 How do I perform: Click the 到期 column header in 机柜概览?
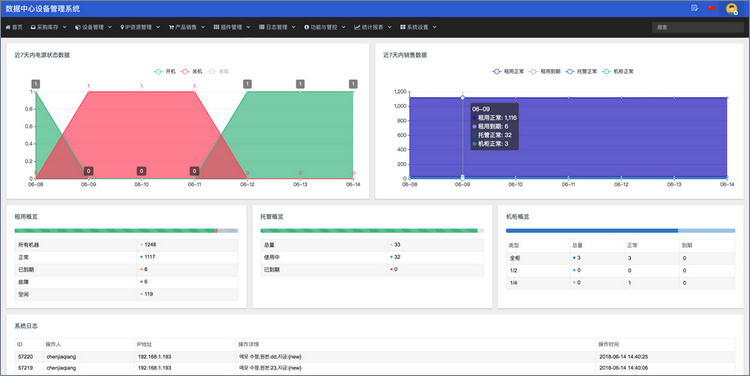[687, 245]
